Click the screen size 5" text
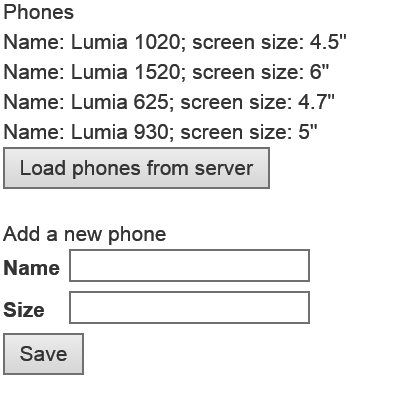This screenshot has height=393, width=408. (249, 132)
